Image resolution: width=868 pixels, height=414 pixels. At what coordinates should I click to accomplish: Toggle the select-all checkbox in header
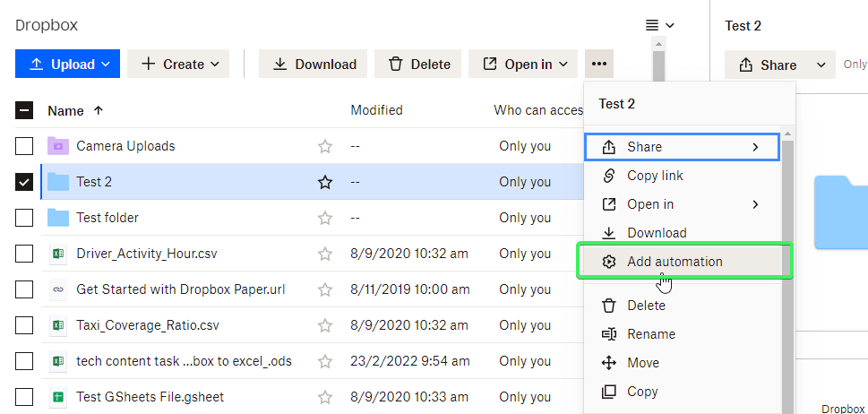coord(24,111)
